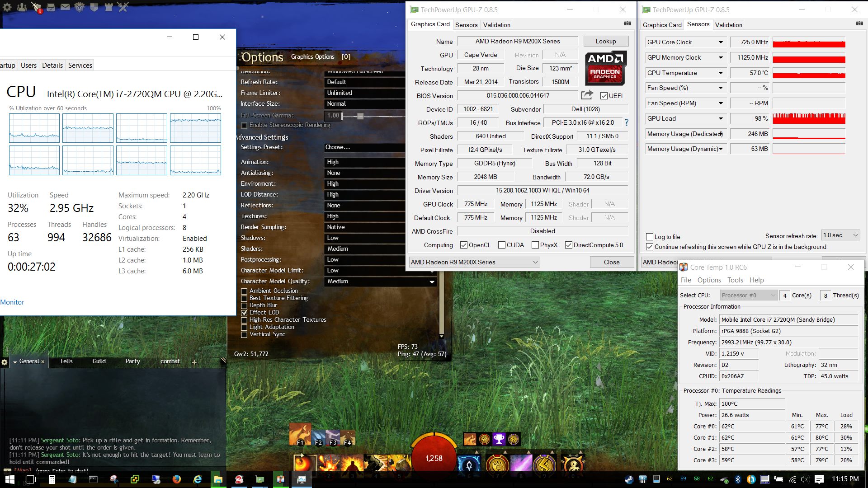This screenshot has width=868, height=488.
Task: Open the in-game mail envelope icon
Action: pos(66,7)
